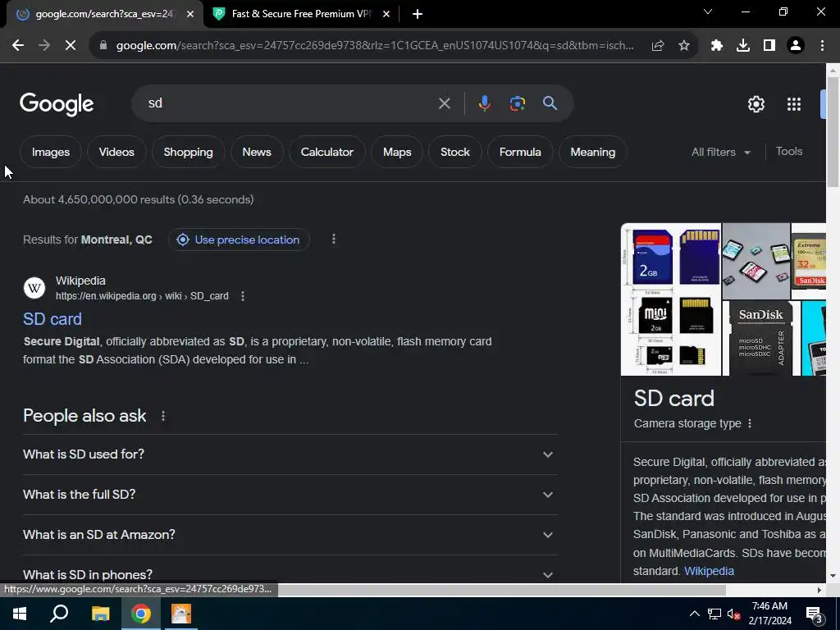This screenshot has height=630, width=840.
Task: Open the taskbar clock showing 7:46 AM
Action: (769, 614)
